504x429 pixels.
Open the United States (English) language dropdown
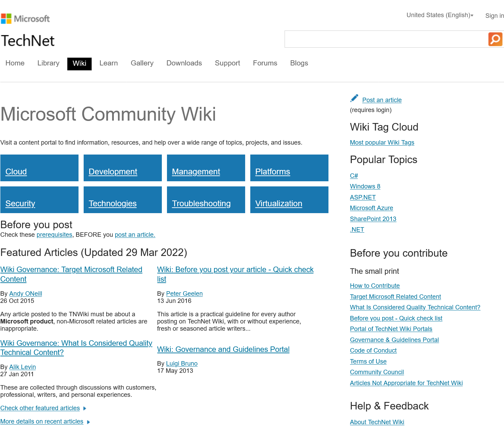(x=440, y=15)
